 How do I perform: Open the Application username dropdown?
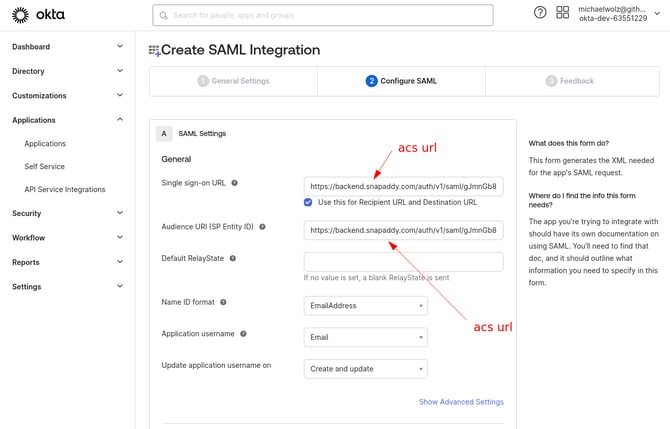[365, 337]
